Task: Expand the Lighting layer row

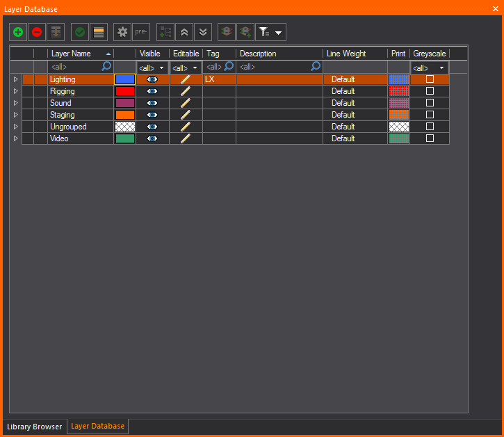Action: [16, 79]
